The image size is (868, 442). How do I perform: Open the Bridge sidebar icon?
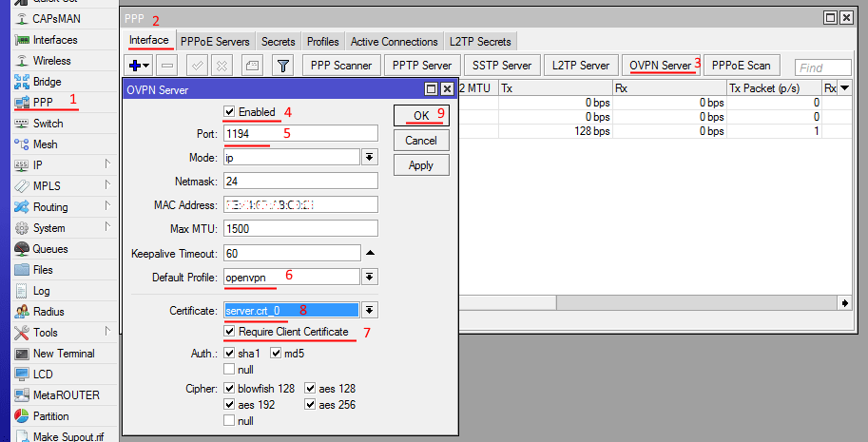[22, 82]
